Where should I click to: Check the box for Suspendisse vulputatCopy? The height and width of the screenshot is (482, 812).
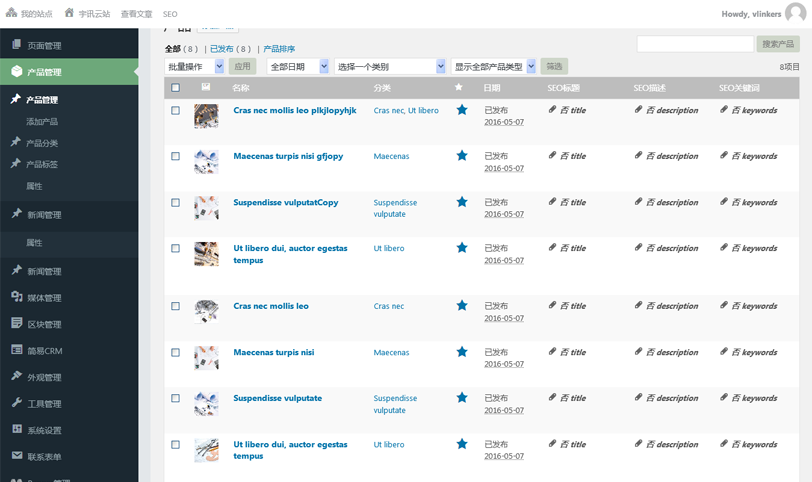pos(176,202)
